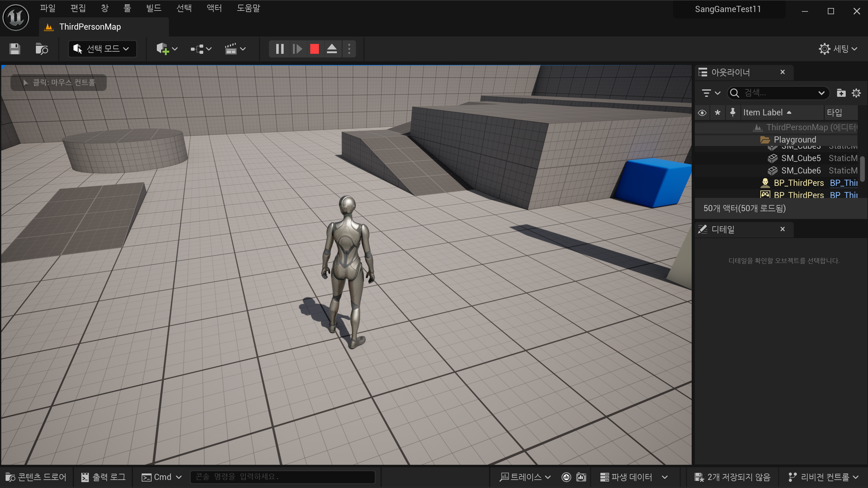Click the star column header in outliner
This screenshot has height=488, width=868.
point(717,113)
